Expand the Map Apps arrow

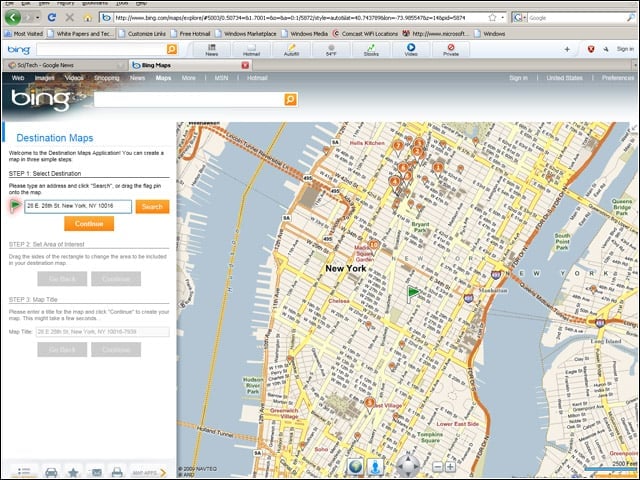(162, 472)
